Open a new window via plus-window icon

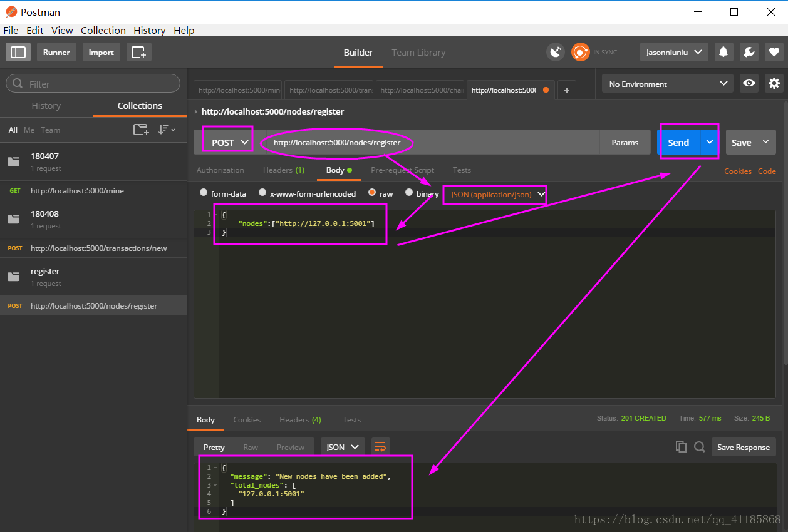[x=138, y=52]
